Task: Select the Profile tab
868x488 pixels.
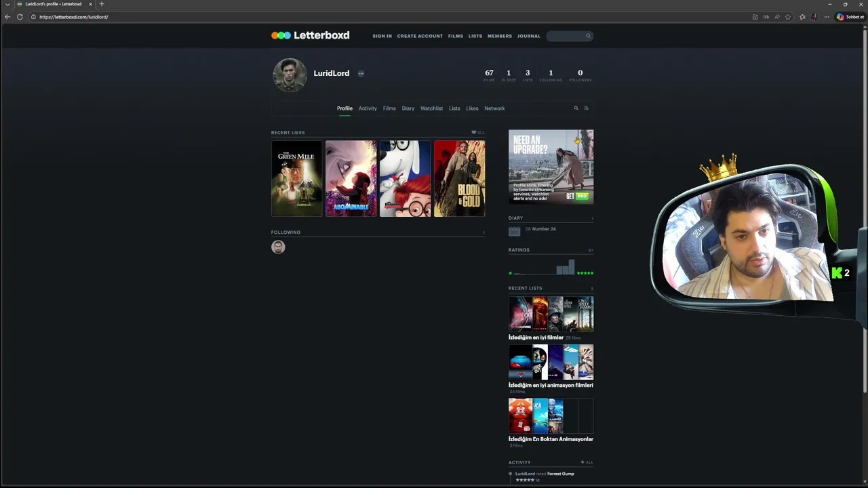Action: tap(344, 108)
